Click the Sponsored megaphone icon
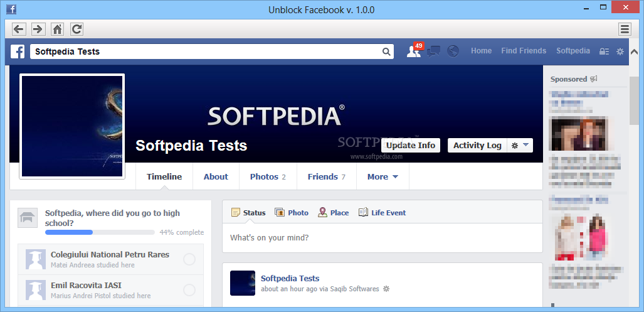 pos(593,78)
